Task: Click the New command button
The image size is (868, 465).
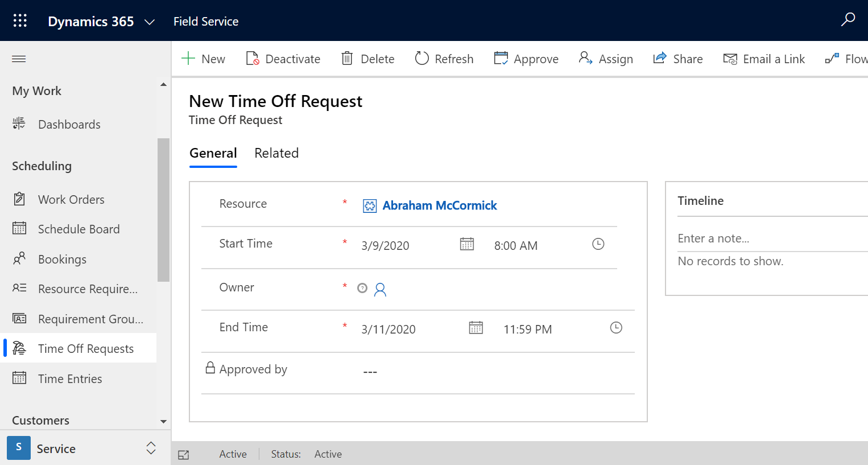Action: point(204,59)
